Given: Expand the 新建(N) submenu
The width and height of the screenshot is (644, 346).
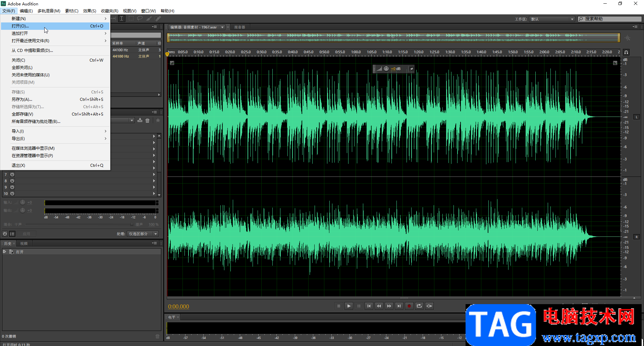Looking at the screenshot, I should coord(55,18).
